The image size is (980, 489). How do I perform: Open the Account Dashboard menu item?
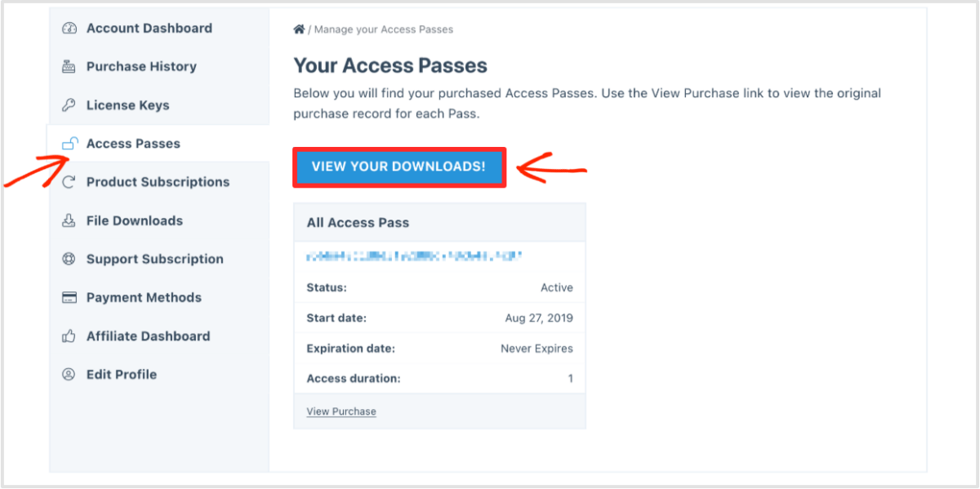coord(149,29)
